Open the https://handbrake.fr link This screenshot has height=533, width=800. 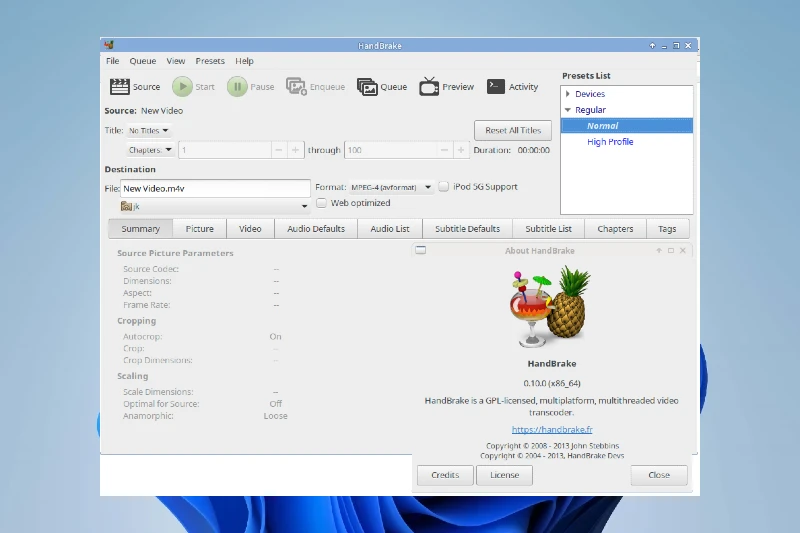[552, 429]
